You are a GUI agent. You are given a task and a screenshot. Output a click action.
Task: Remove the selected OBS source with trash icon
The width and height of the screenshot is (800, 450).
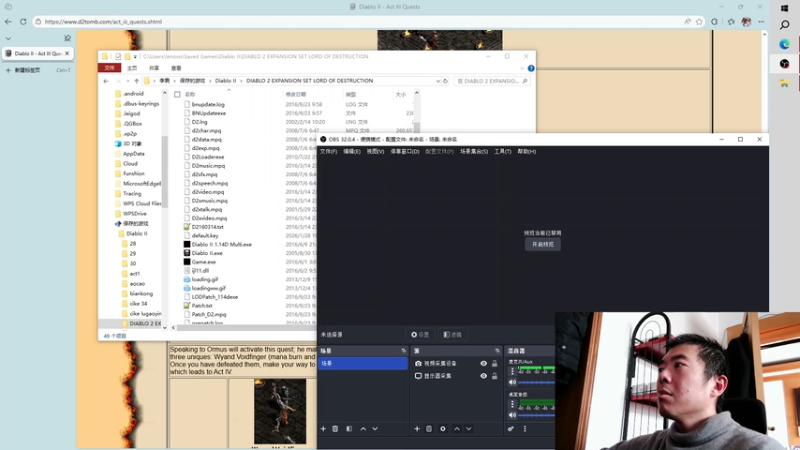429,429
